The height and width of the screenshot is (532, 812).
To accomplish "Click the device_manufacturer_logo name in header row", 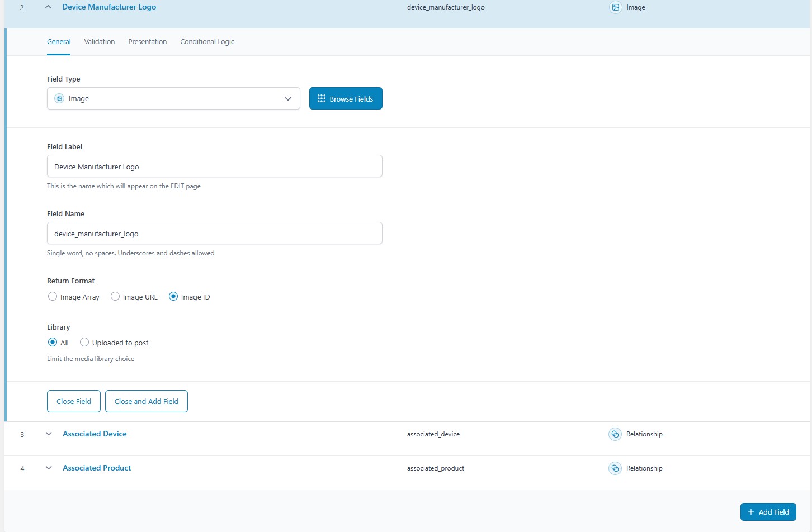I will [x=446, y=7].
